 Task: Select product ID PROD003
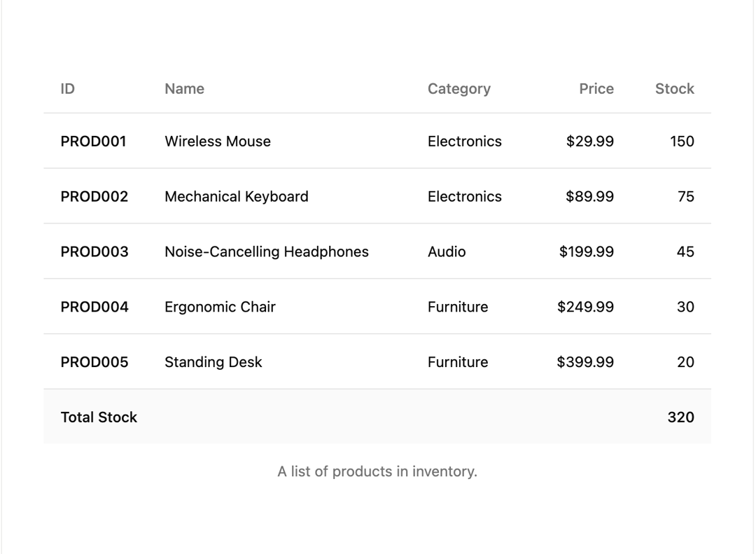94,251
